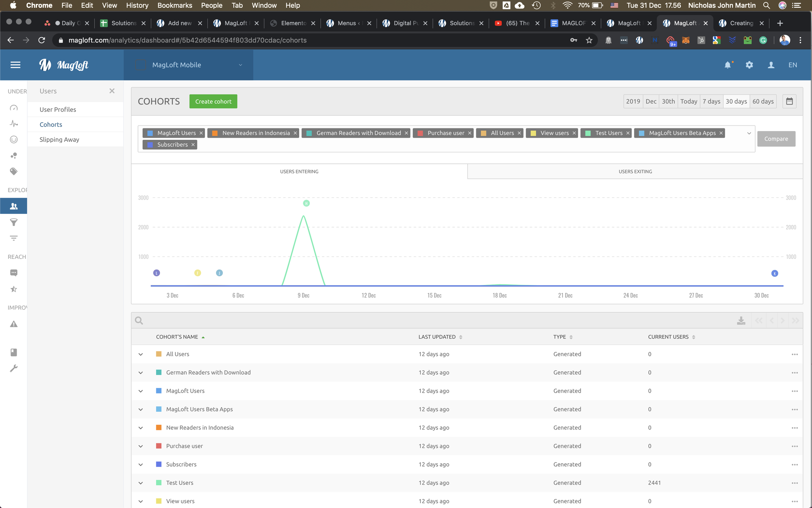Open the tags sidebar icon

14,171
